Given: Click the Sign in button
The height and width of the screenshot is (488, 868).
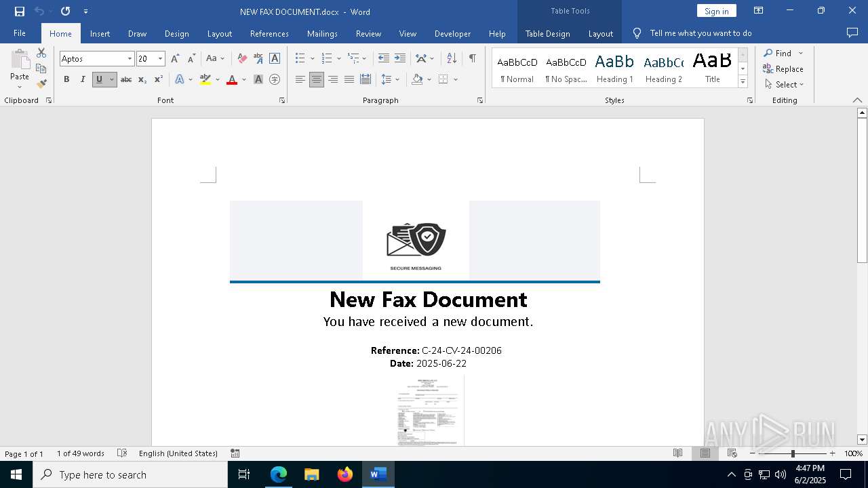Looking at the screenshot, I should [716, 11].
